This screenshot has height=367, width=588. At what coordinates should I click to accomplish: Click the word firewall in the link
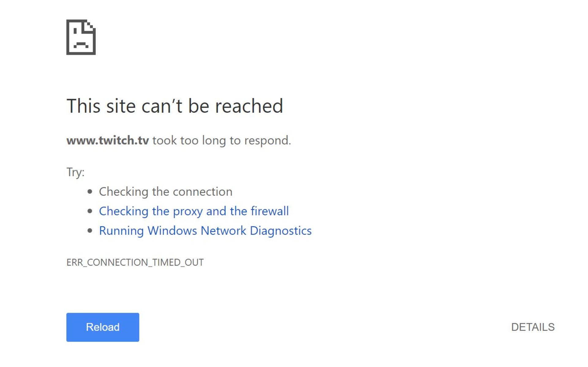tap(269, 211)
